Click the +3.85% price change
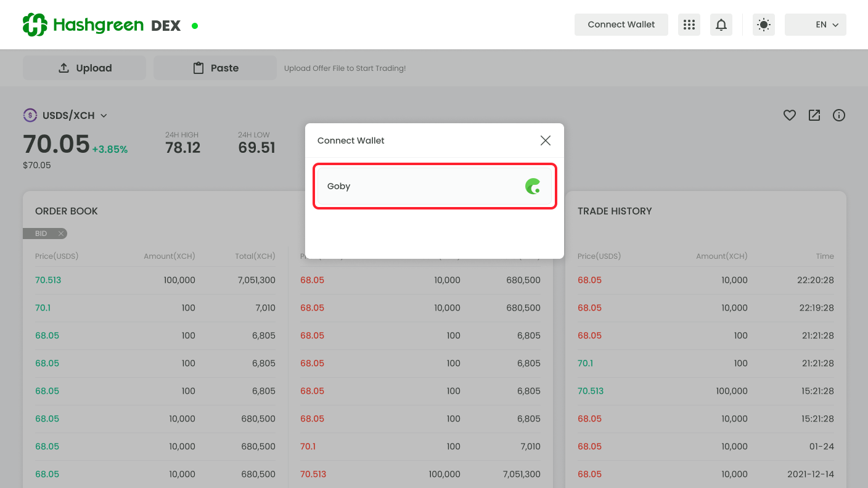The width and height of the screenshot is (868, 488). (x=110, y=149)
